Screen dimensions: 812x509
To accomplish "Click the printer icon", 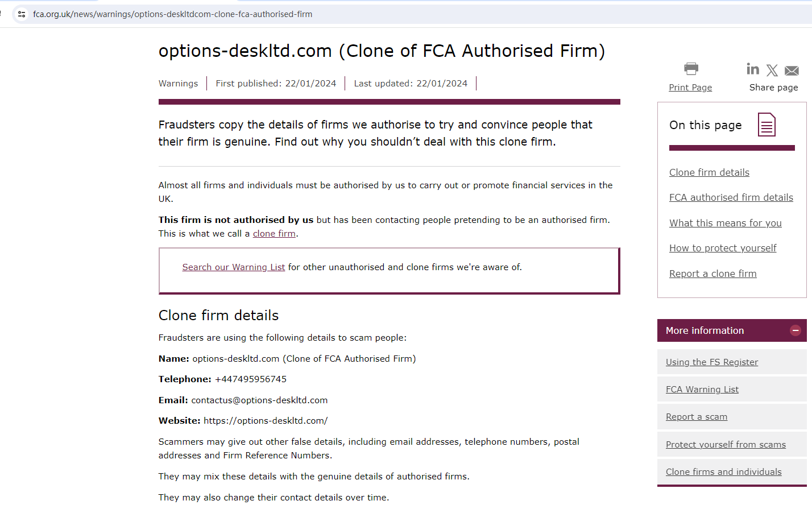I will pyautogui.click(x=691, y=69).
